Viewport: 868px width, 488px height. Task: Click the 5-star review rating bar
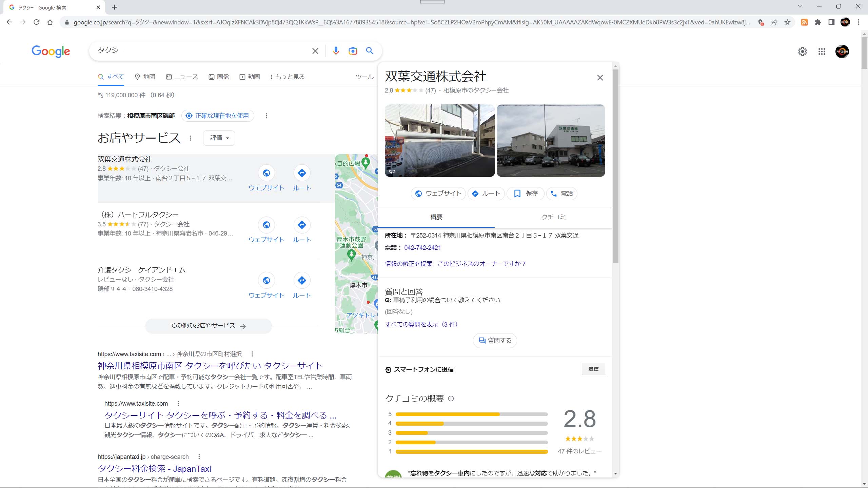tap(471, 414)
